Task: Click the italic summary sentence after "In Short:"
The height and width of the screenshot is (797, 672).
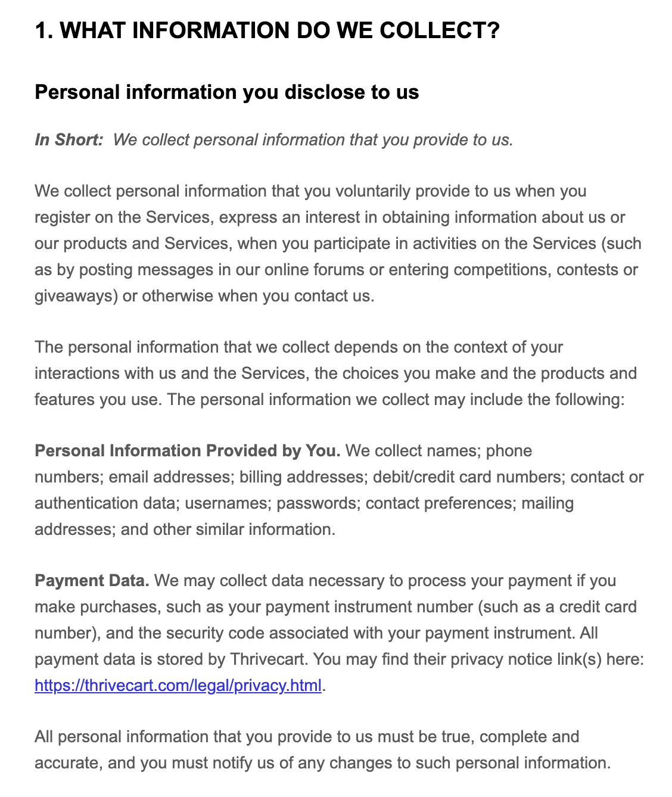Action: point(313,140)
